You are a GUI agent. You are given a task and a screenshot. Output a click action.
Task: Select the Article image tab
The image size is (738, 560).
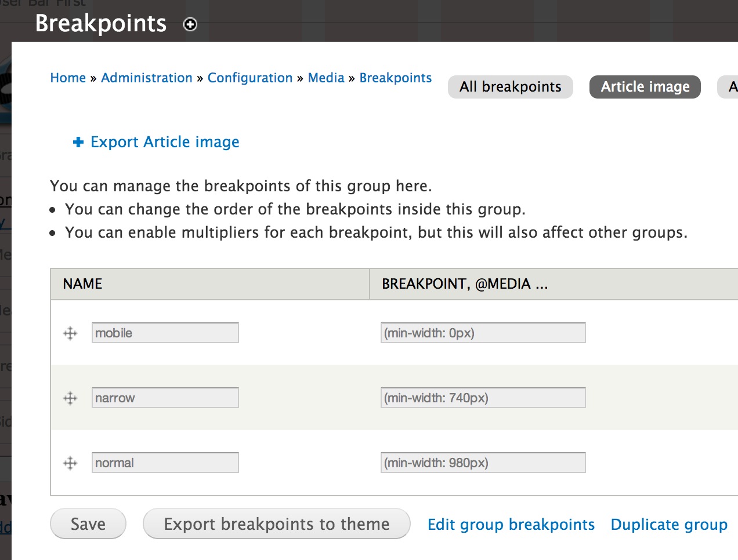pyautogui.click(x=645, y=86)
